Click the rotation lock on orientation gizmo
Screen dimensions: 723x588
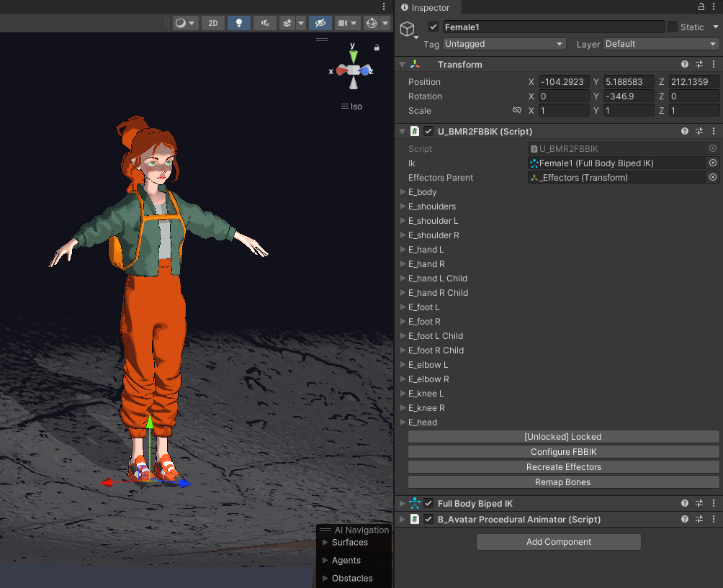(377, 48)
